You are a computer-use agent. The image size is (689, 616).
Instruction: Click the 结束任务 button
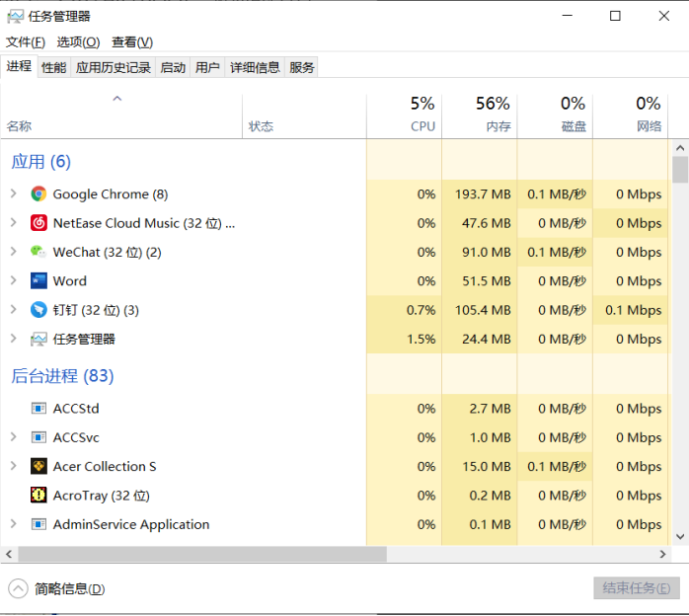[636, 588]
